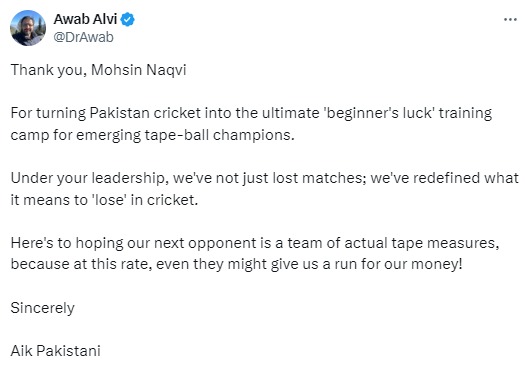Click the line 'camp for emerging tape-ball champions.'
Screen dimensions: 525x381
(153, 135)
